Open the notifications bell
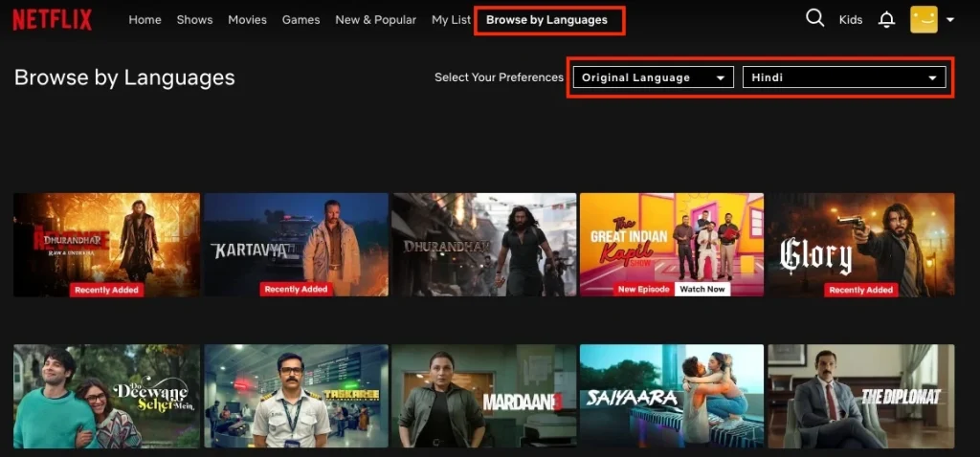Image resolution: width=980 pixels, height=457 pixels. [886, 20]
